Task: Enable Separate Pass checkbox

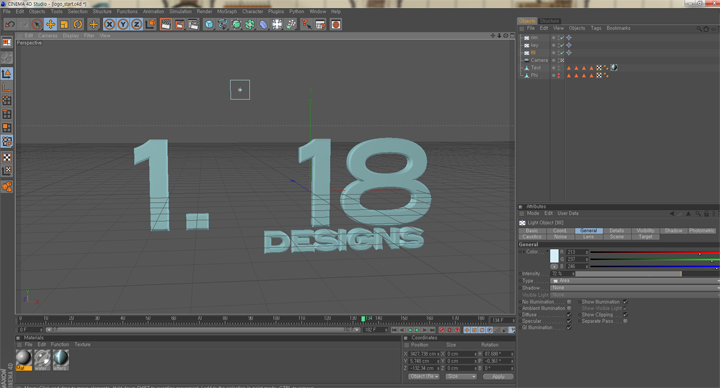Action: tap(625, 321)
